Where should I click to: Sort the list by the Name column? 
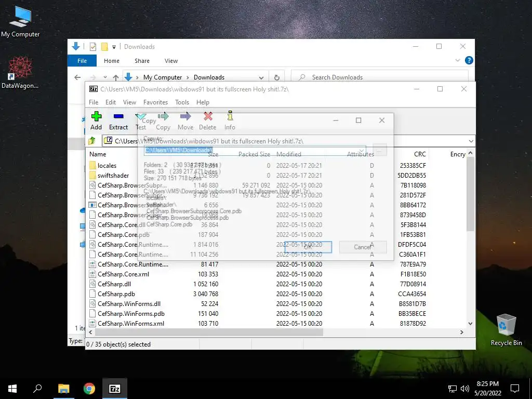pos(98,154)
